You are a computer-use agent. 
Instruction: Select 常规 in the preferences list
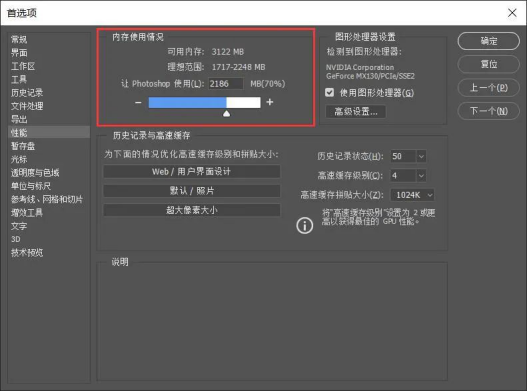coord(19,39)
